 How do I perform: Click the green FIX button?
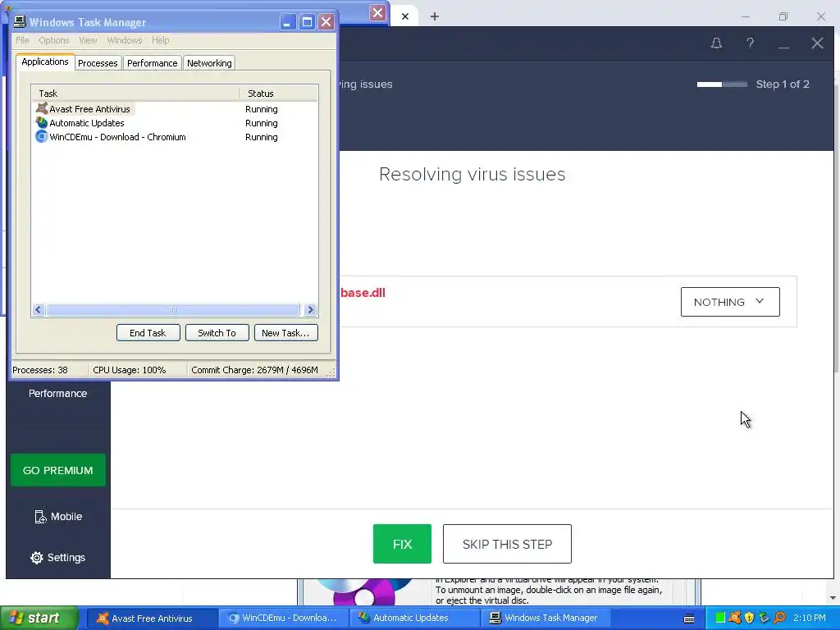pos(402,544)
